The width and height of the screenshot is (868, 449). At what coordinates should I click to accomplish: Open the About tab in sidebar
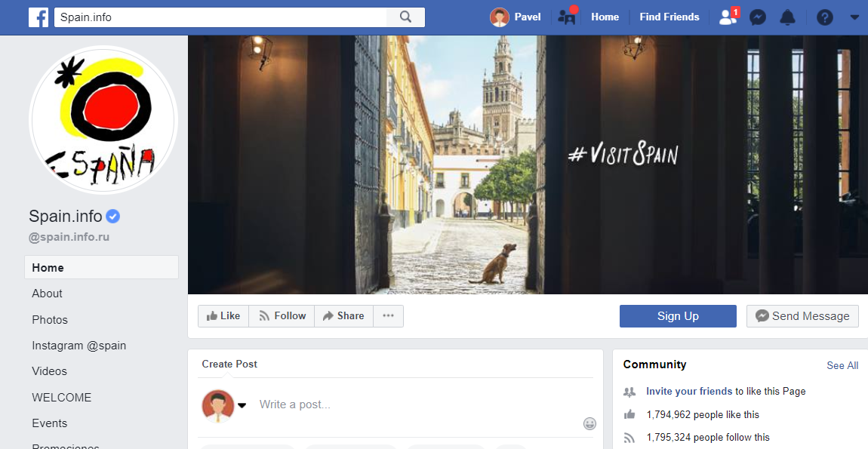click(47, 294)
